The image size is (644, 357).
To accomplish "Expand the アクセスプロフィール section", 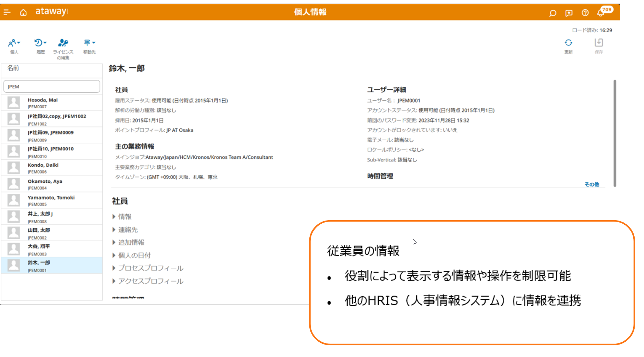I will (x=151, y=281).
